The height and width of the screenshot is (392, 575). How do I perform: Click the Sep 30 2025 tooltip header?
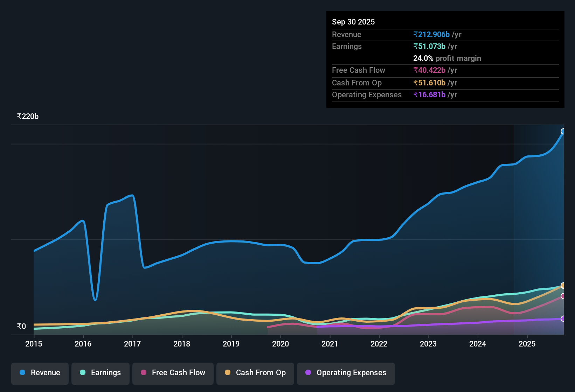click(353, 22)
